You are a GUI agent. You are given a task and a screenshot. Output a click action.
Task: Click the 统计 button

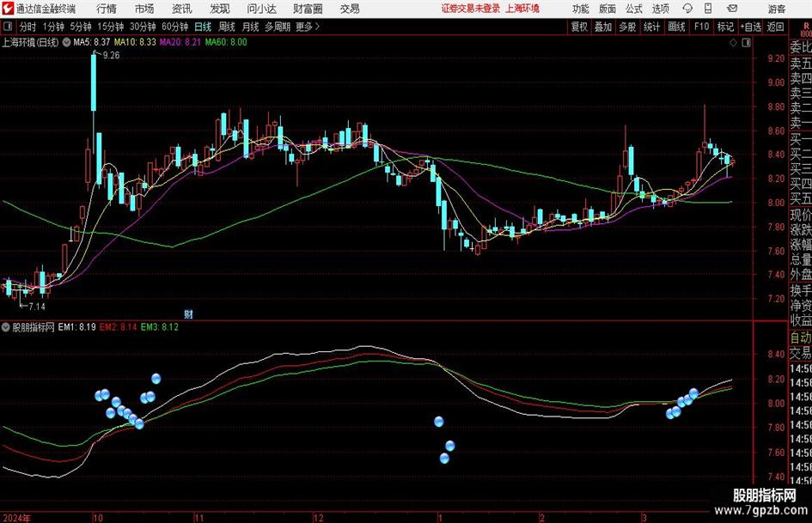[x=651, y=27]
